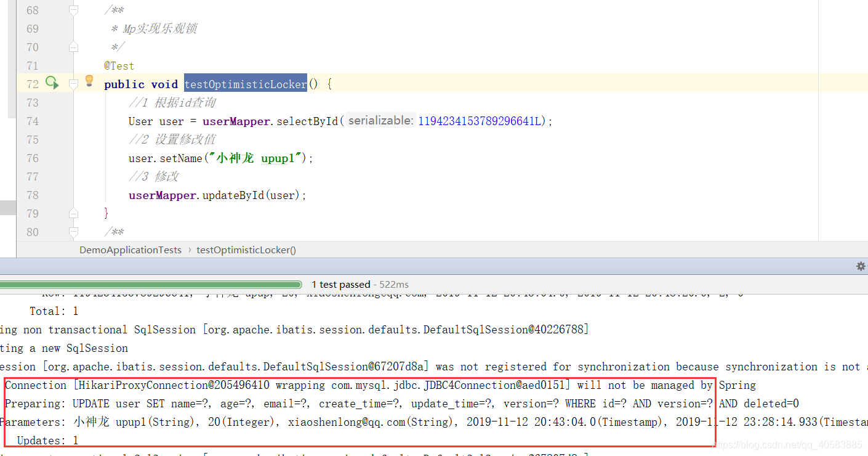This screenshot has width=868, height=456.
Task: Click the "Preparing: UPDATE user SET" console line
Action: (402, 404)
